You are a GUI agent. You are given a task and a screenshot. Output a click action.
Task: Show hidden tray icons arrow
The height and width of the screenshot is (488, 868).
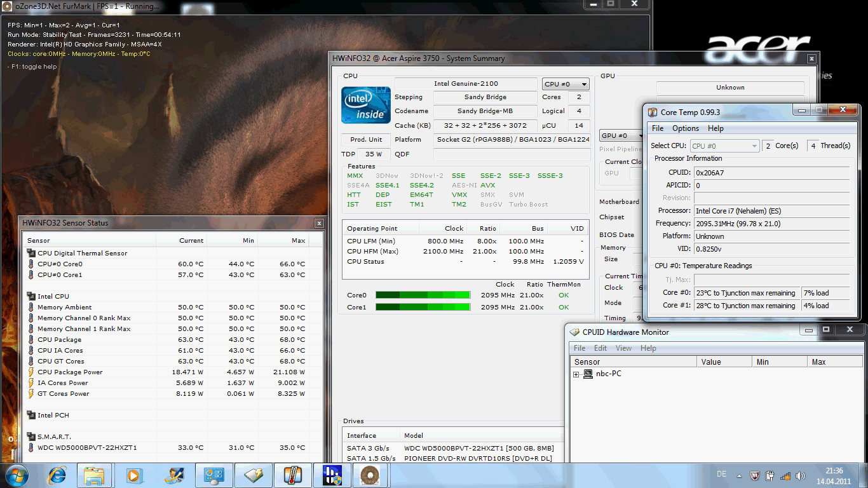coord(739,475)
